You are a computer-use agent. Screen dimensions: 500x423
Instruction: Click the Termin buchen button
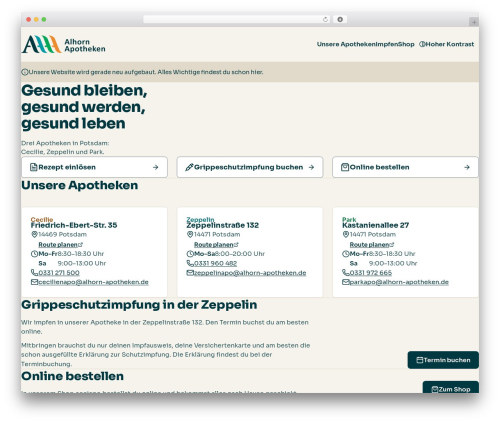point(443,360)
